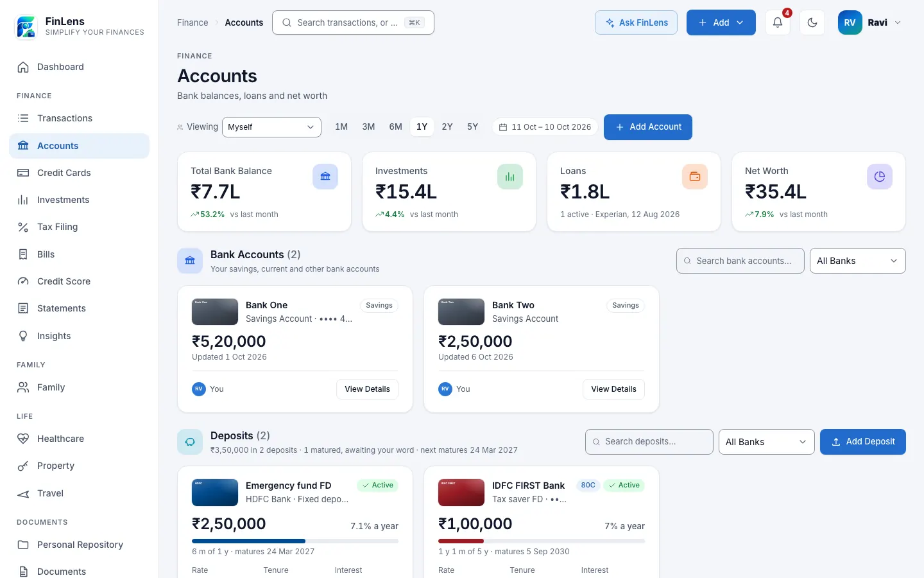
Task: Focus the Search deposits field
Action: pos(649,442)
